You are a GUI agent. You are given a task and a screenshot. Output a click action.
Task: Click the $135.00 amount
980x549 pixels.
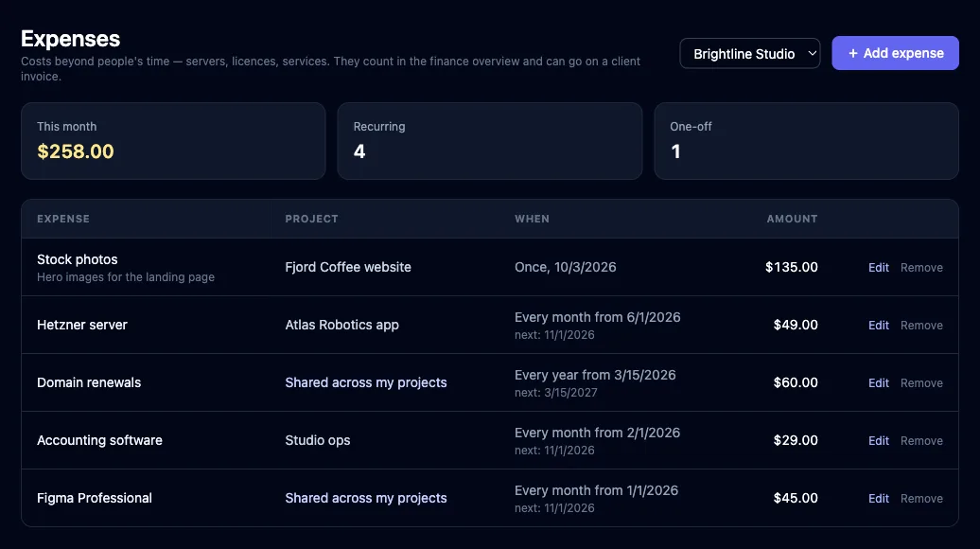pyautogui.click(x=791, y=267)
